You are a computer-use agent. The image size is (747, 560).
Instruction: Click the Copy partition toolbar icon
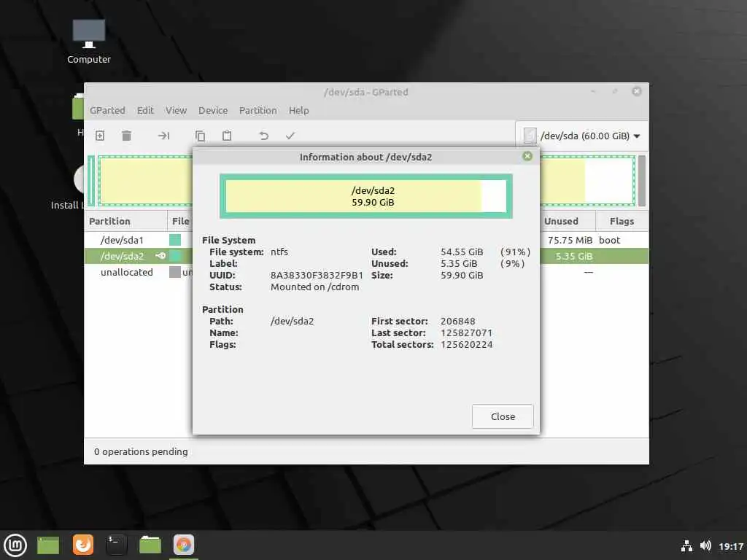200,136
